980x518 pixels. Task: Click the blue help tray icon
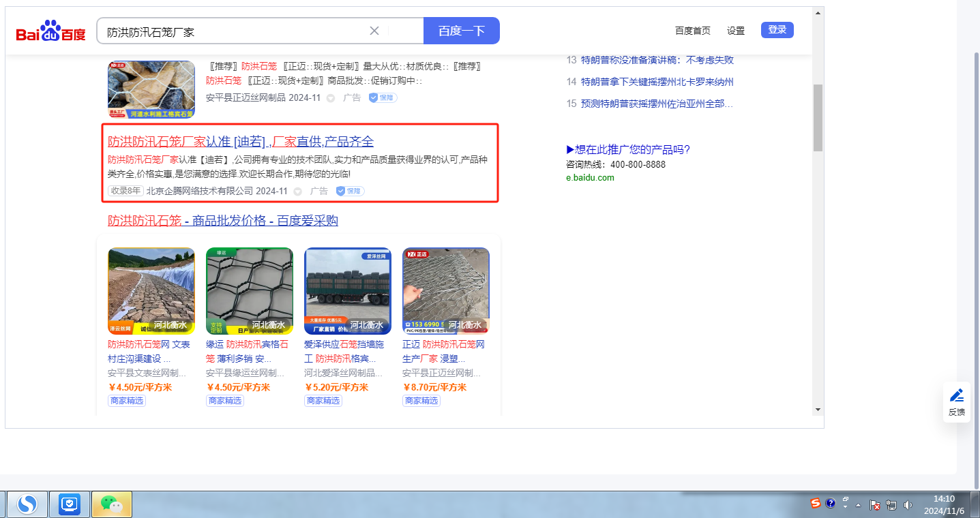pyautogui.click(x=830, y=504)
